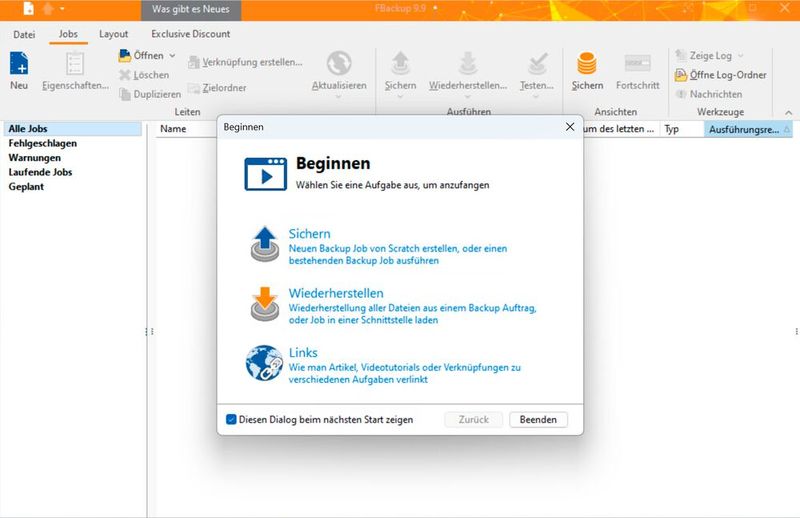Click orange arrow Wiederherstellen icon in dialog

pyautogui.click(x=265, y=304)
